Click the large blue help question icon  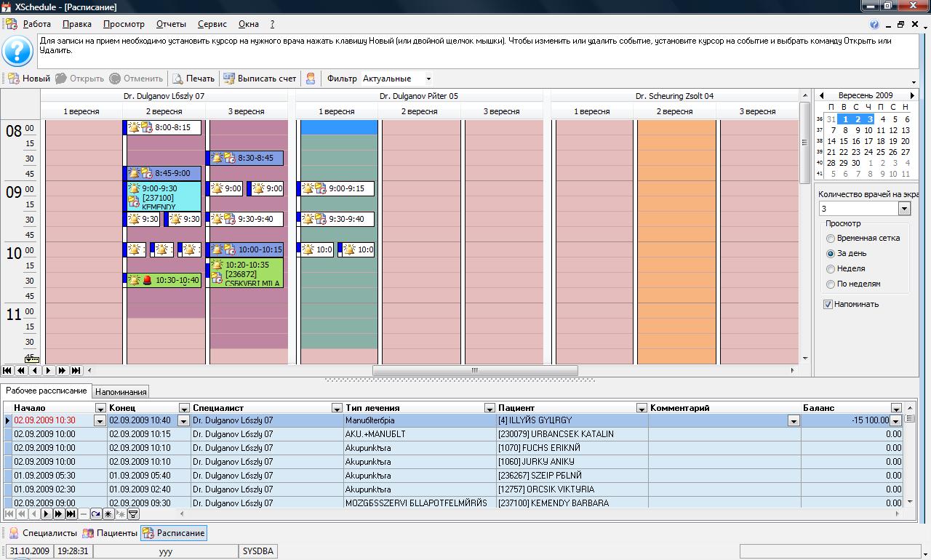click(17, 51)
